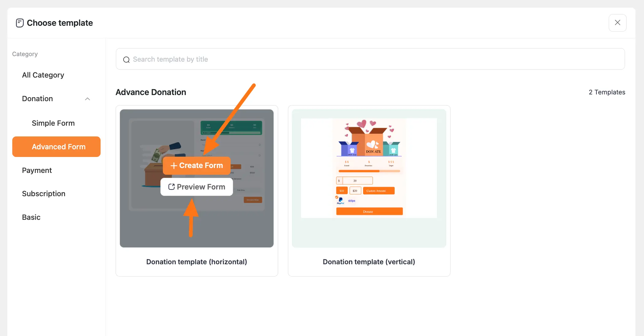644x336 pixels.
Task: Collapse the Donation category chevron
Action: pyautogui.click(x=87, y=99)
